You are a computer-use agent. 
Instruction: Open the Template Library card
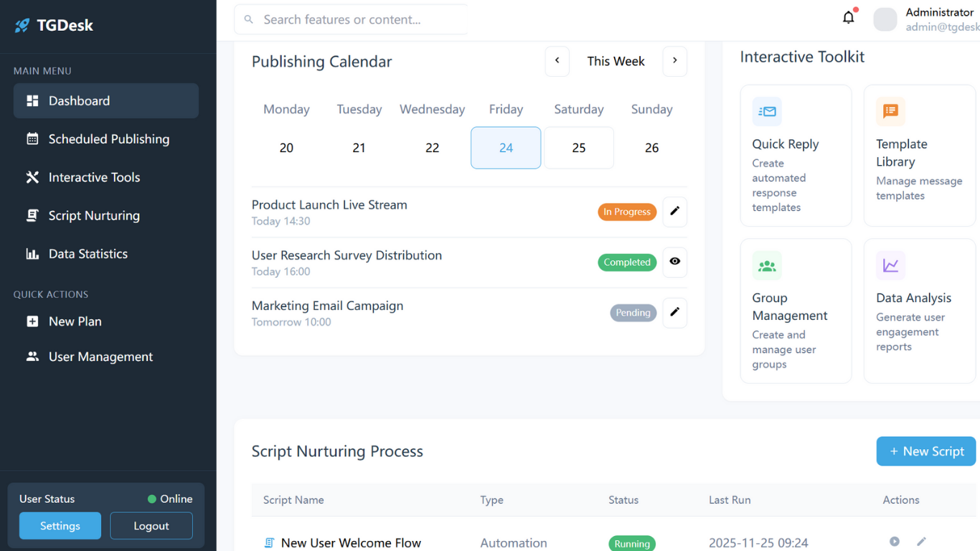click(919, 156)
